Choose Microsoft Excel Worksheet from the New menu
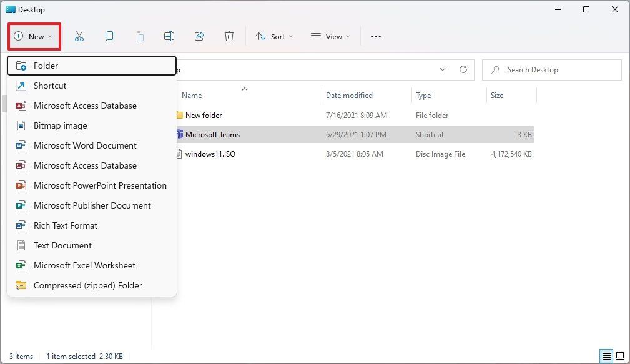630x364 pixels. point(84,265)
